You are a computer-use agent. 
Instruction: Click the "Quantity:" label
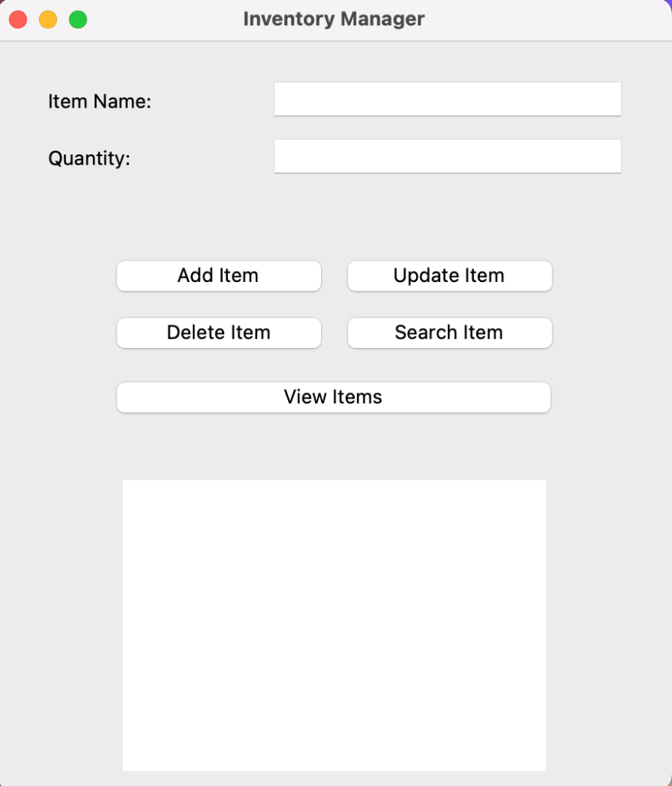click(x=89, y=158)
